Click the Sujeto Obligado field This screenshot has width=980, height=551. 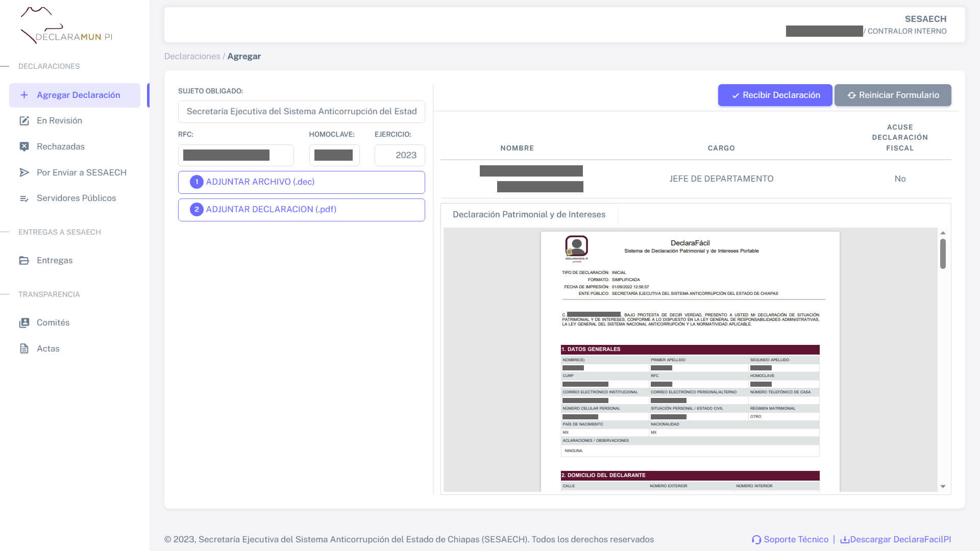tap(301, 112)
